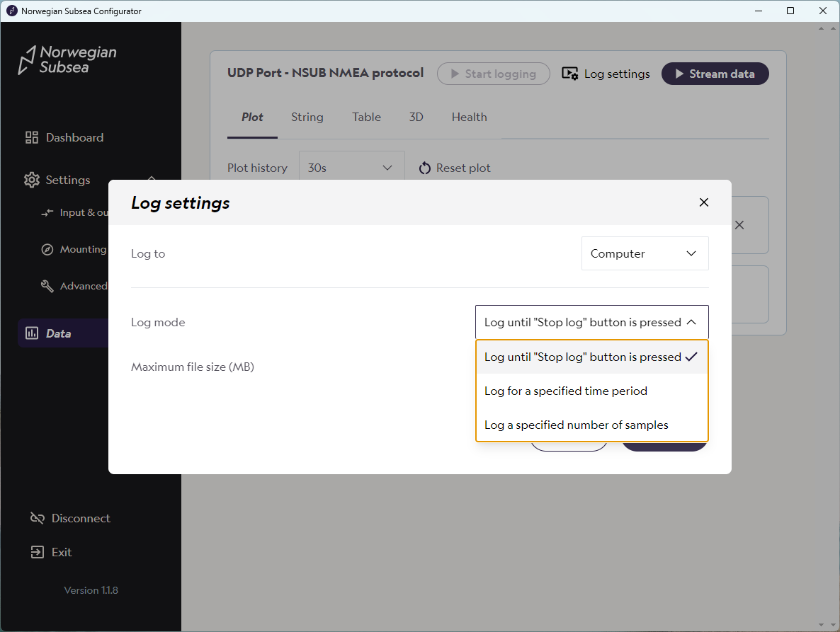
Task: Close the Log settings dialog
Action: coord(704,202)
